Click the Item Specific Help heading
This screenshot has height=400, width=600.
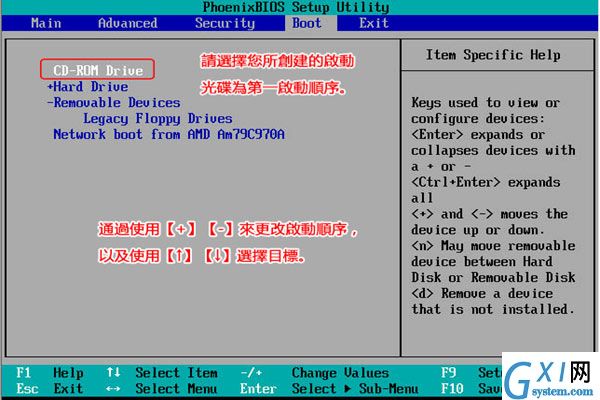point(493,55)
